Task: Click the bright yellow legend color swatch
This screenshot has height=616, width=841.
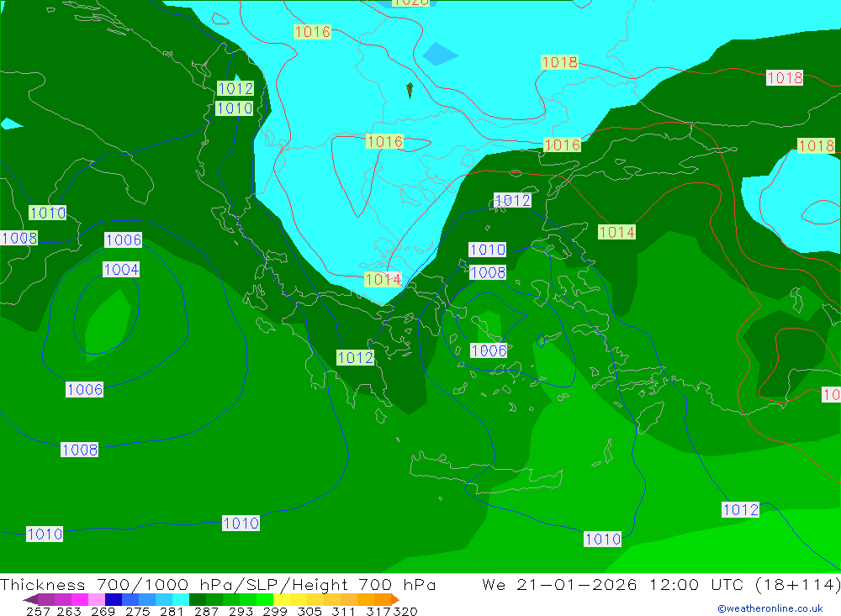Action: (x=282, y=599)
